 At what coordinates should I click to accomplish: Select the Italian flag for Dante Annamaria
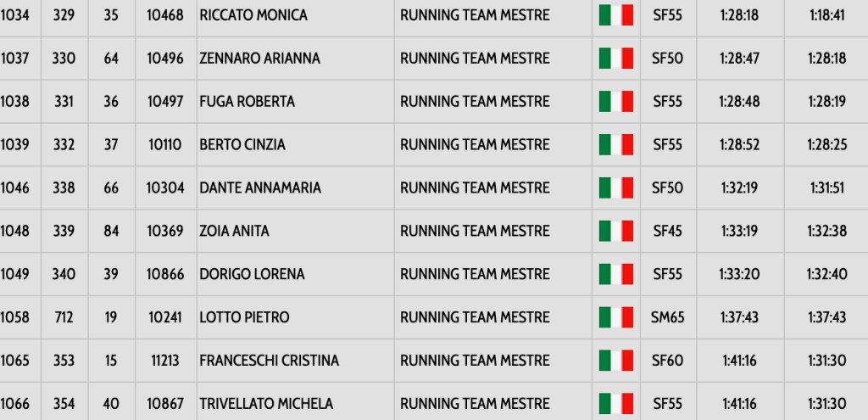click(616, 188)
